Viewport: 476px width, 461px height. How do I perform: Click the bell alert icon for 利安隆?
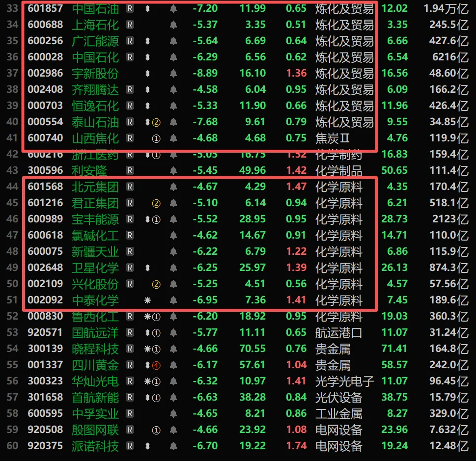coord(173,170)
